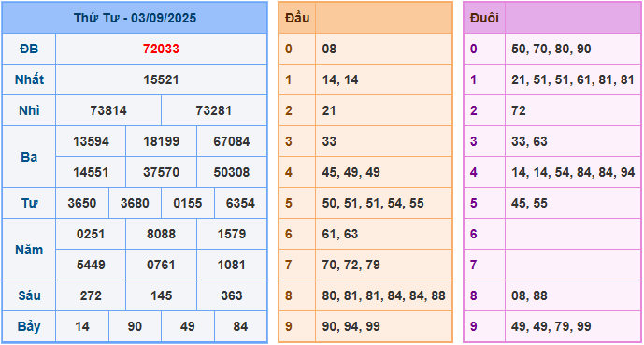Click Sáu prize number 145
Image resolution: width=644 pixels, height=345 pixels.
coord(161,295)
